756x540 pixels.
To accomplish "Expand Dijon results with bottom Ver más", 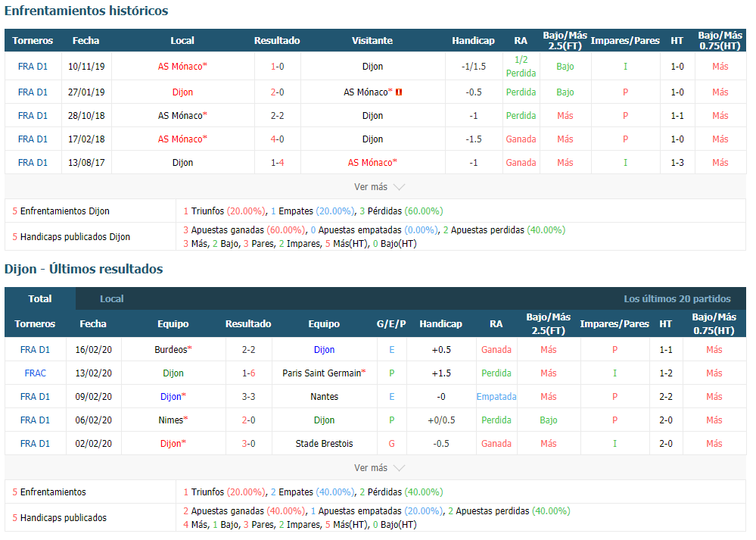I will point(379,467).
